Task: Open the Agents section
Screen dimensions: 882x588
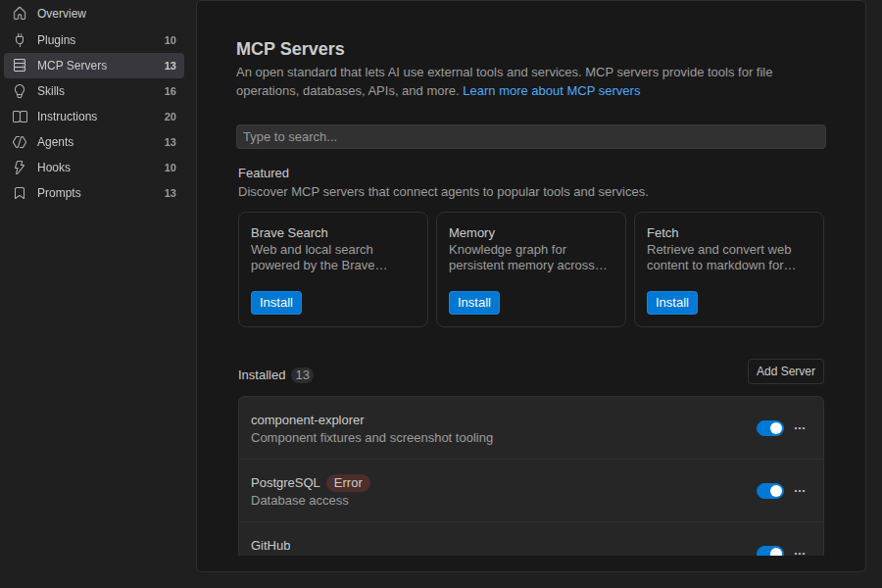Action: (94, 142)
